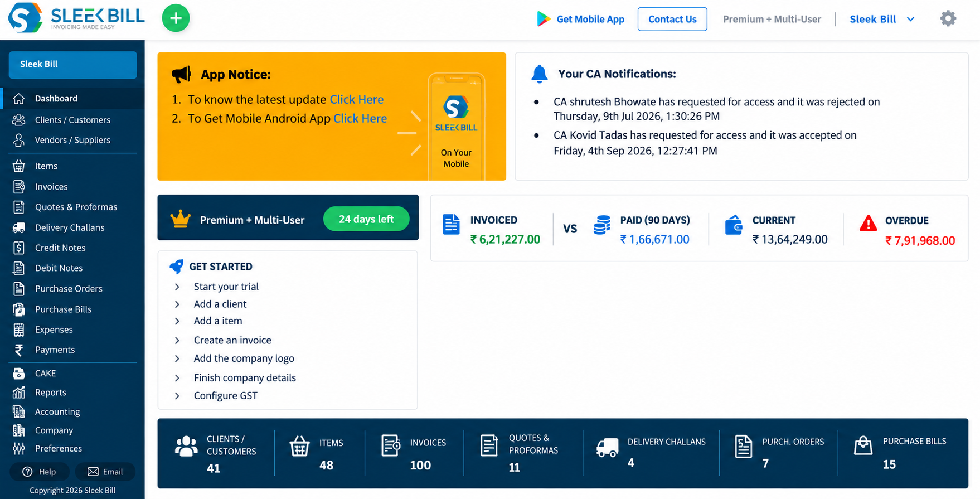Click the Dashboard home icon in sidebar
Image resolution: width=980 pixels, height=499 pixels.
[19, 99]
